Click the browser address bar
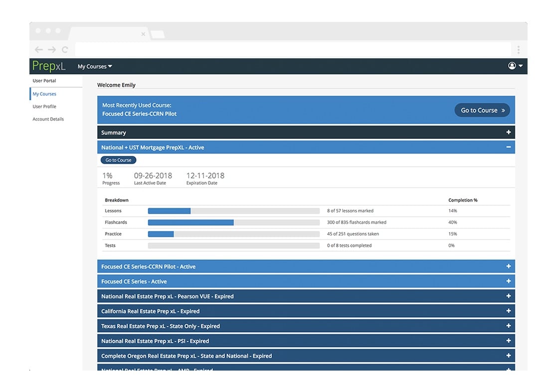Viewport: 549px width, 392px height. coord(293,50)
